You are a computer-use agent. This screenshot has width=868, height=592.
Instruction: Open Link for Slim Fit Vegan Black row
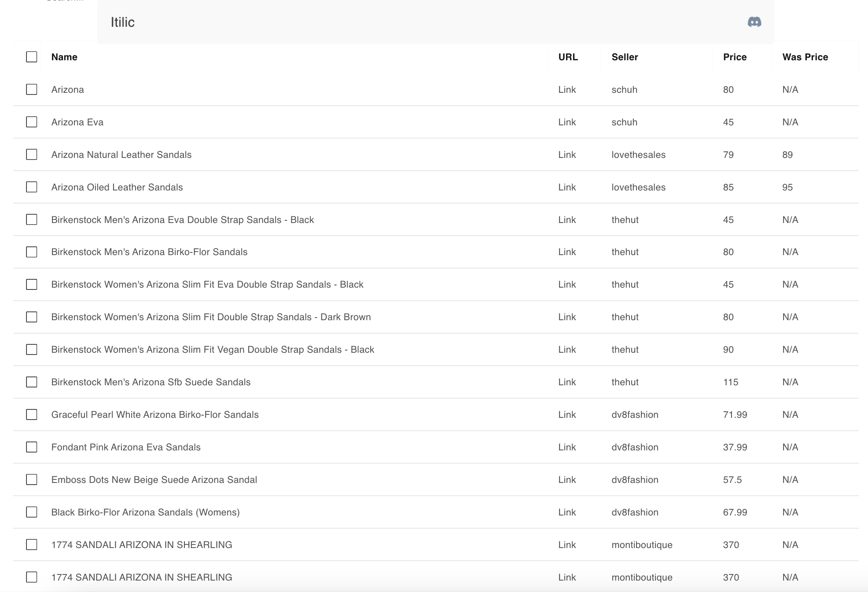click(567, 350)
